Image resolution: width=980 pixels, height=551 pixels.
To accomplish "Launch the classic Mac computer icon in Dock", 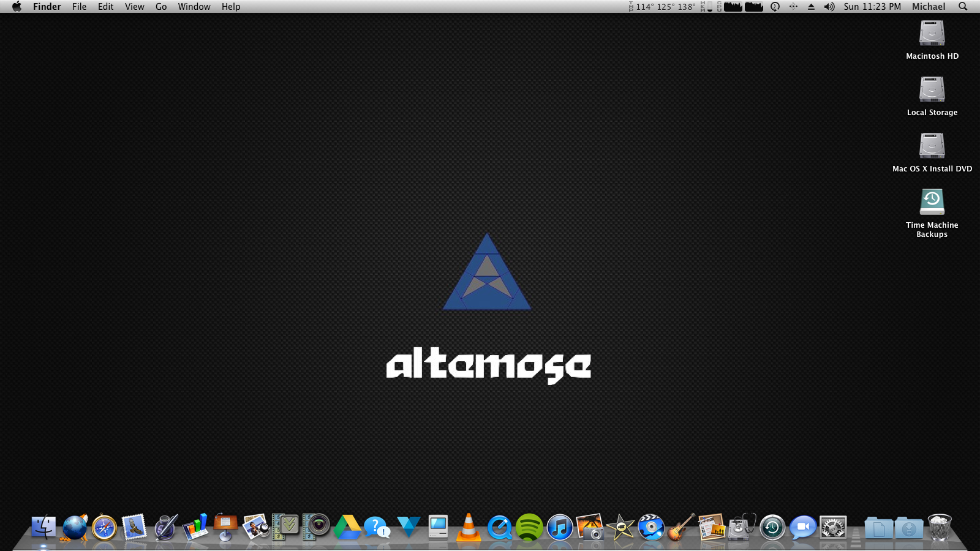I will tap(439, 527).
